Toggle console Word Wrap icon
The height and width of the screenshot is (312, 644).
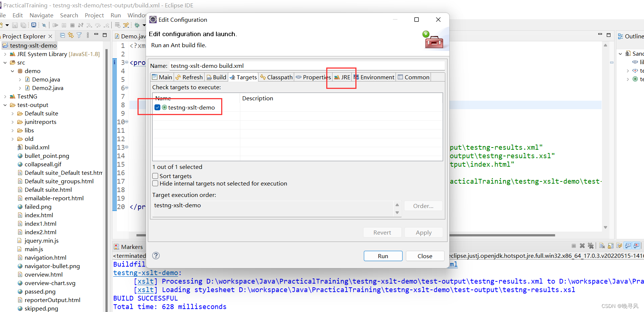coord(619,246)
